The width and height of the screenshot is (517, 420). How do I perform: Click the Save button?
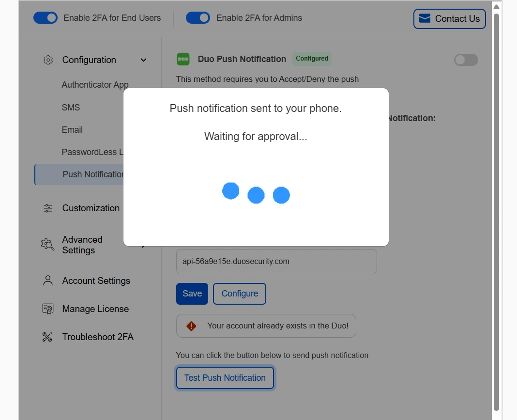(x=192, y=294)
